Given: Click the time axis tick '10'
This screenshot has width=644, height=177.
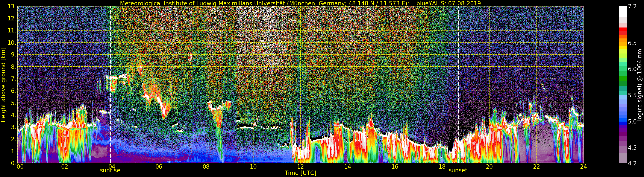Looking at the screenshot, I should tap(253, 166).
